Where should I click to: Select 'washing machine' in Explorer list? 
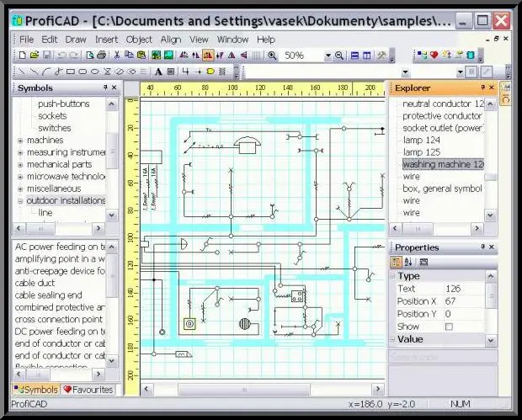[443, 164]
